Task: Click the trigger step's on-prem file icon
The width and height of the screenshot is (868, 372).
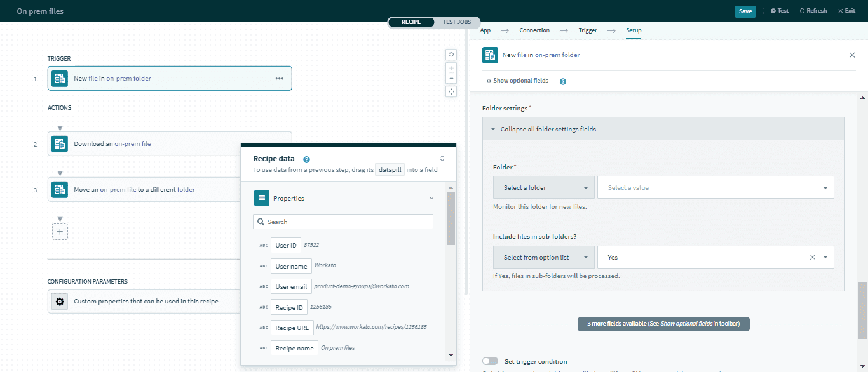Action: click(60, 79)
